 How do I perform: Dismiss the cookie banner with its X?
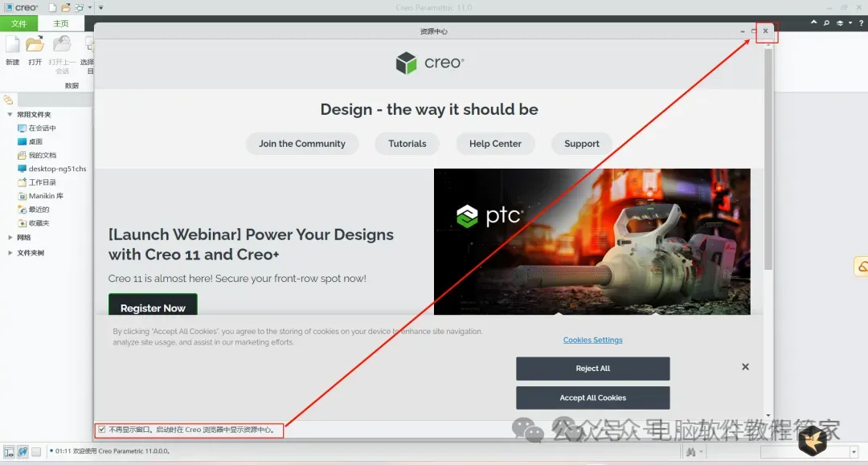pyautogui.click(x=746, y=366)
